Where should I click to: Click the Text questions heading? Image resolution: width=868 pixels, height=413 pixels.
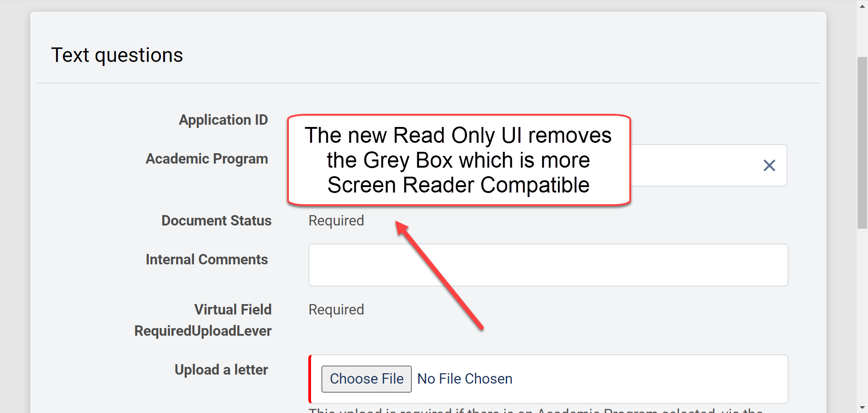[x=117, y=55]
